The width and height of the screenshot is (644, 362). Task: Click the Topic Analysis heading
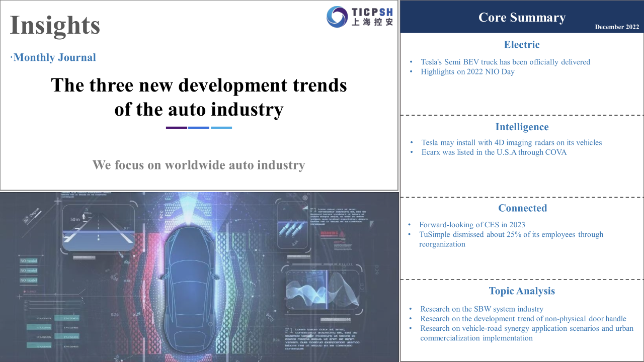(522, 291)
